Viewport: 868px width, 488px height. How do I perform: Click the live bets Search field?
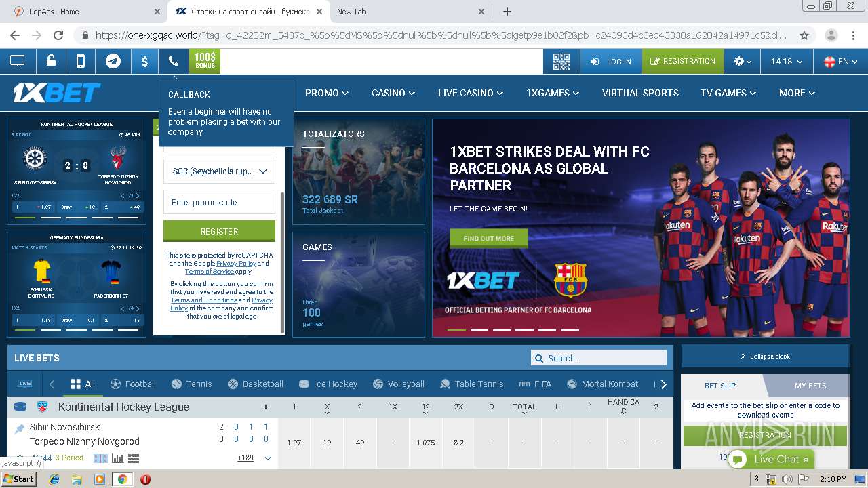(599, 358)
